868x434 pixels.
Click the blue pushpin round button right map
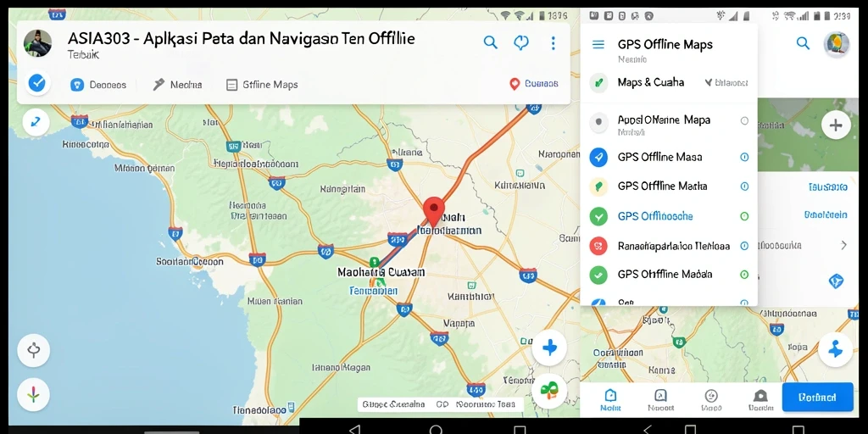coord(835,349)
